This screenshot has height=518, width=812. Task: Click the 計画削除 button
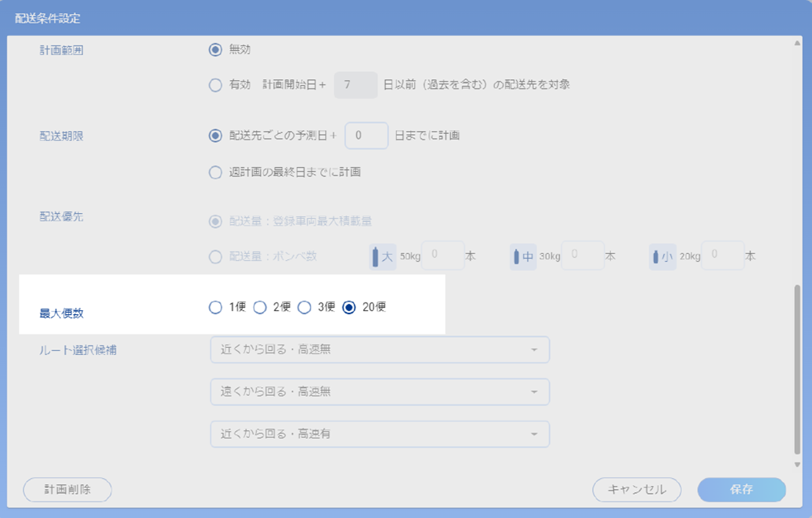pos(67,490)
